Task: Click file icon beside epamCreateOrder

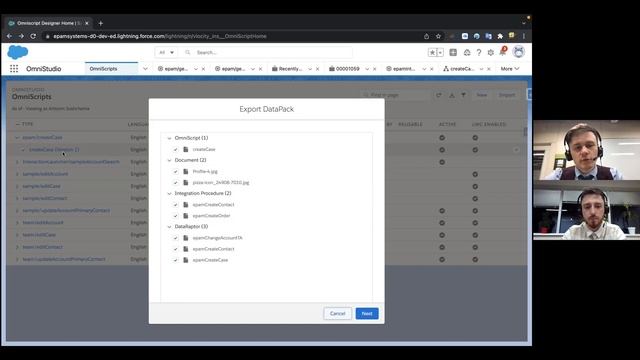Action: pyautogui.click(x=186, y=216)
